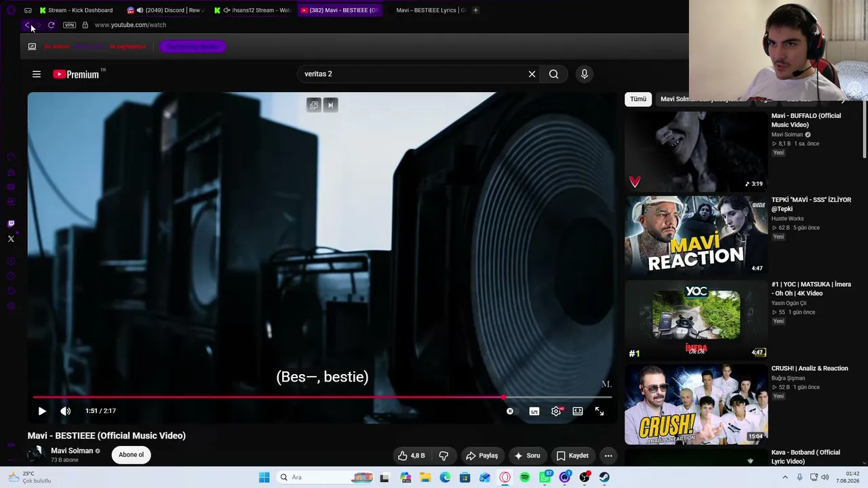Click the purple pill button in bookmarks bar
This screenshot has height=488, width=868.
tap(193, 47)
